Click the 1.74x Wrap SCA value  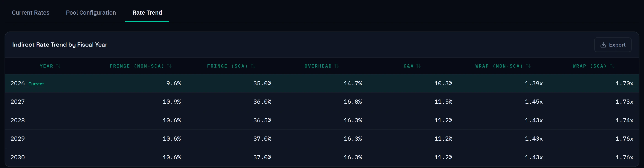(624, 120)
